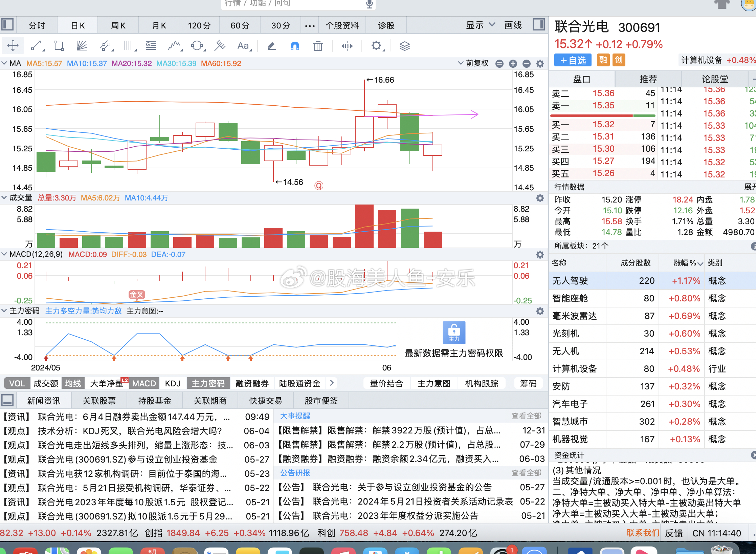Add stock to watchlist via +自选 button
The image size is (756, 554).
[x=572, y=60]
